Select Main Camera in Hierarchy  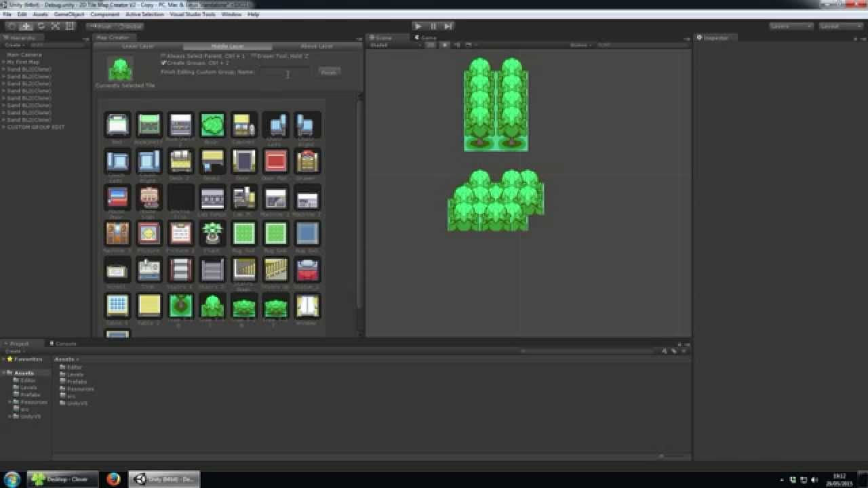(x=24, y=55)
